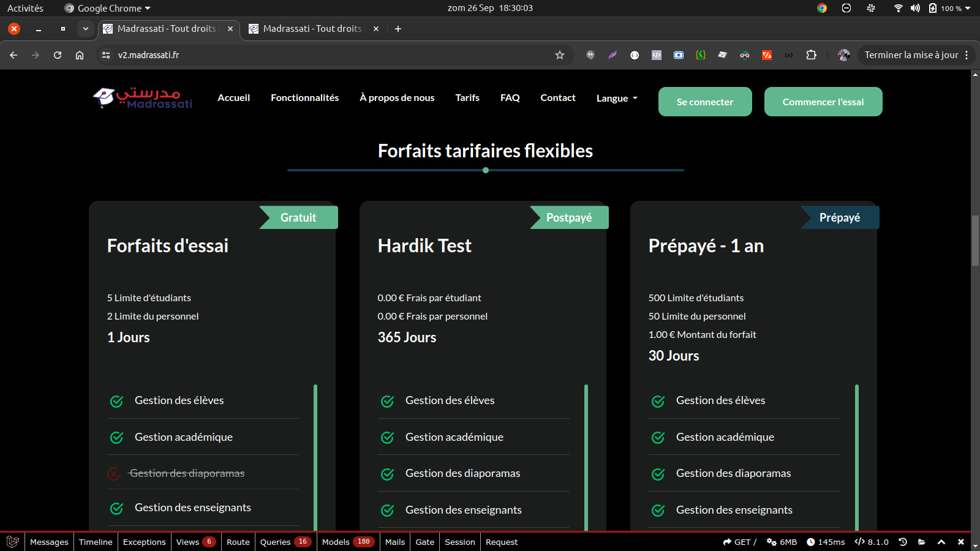Click the Laravel debugbar logo icon
980x551 pixels.
tap(12, 542)
